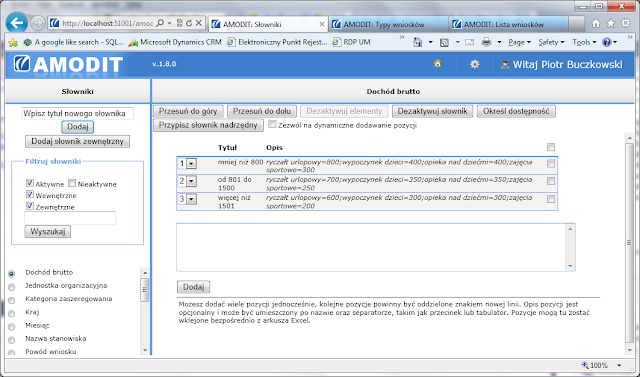Open the Safety menu dropdown
This screenshot has width=640, height=377.
[x=551, y=42]
